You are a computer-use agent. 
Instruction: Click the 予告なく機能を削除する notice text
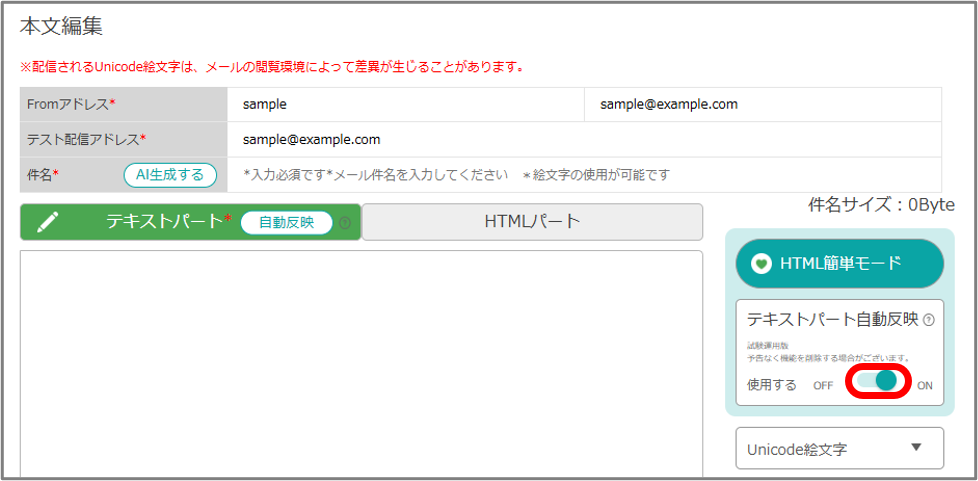(x=831, y=359)
